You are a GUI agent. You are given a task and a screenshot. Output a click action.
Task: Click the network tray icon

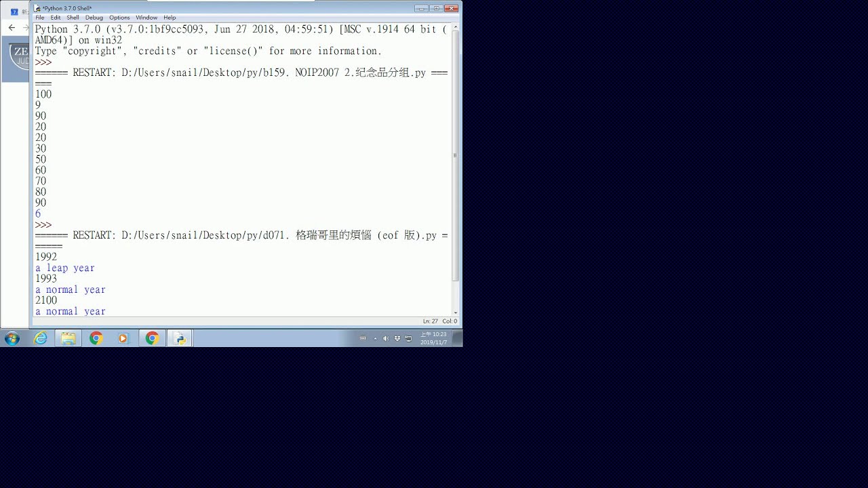tap(408, 338)
